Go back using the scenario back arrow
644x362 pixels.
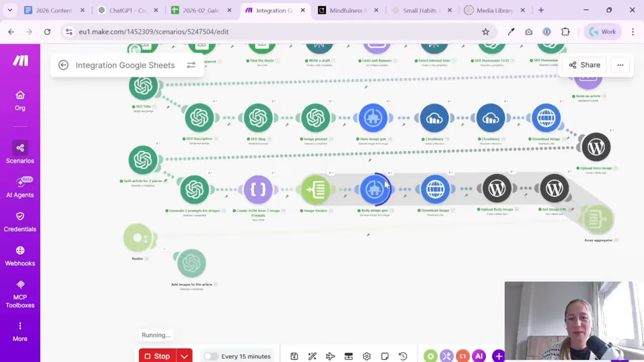63,65
